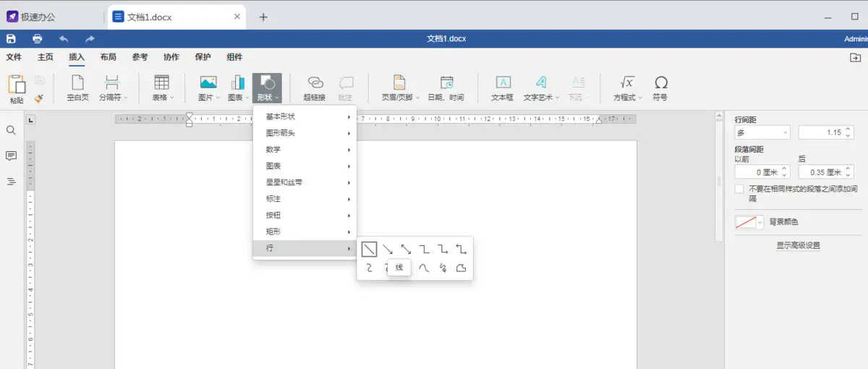Expand the 图表 charts shapes submenu
The width and height of the screenshot is (868, 369).
point(305,166)
